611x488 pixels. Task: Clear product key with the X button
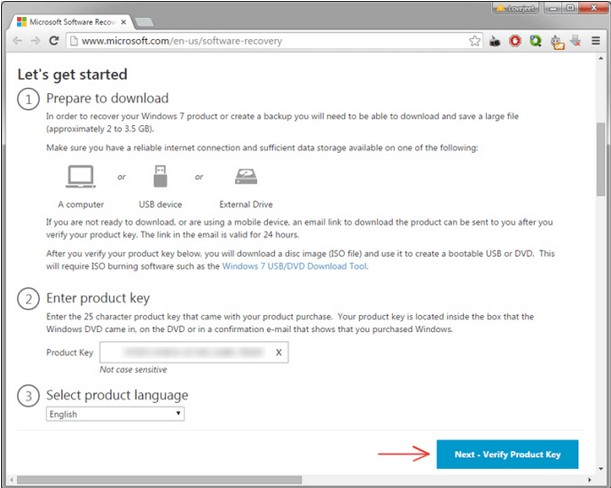point(279,352)
